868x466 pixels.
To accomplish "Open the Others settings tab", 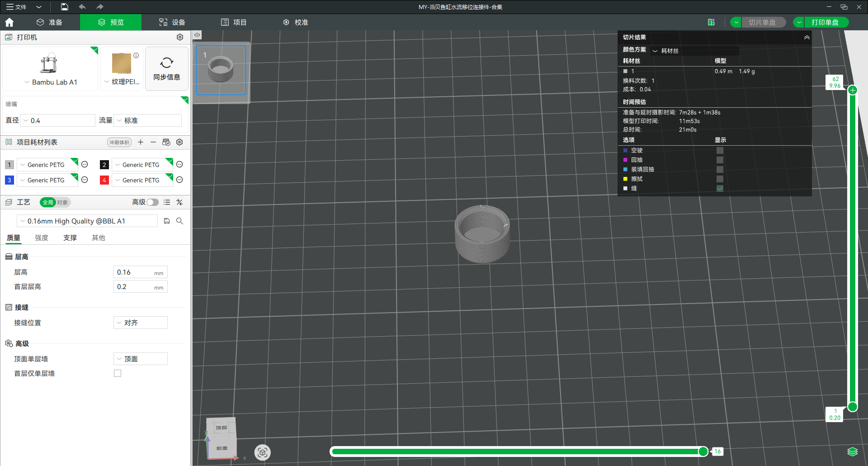I will coord(99,238).
